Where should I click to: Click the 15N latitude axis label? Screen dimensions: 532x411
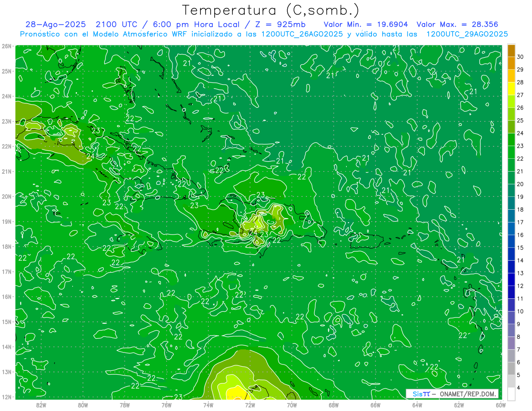6,321
